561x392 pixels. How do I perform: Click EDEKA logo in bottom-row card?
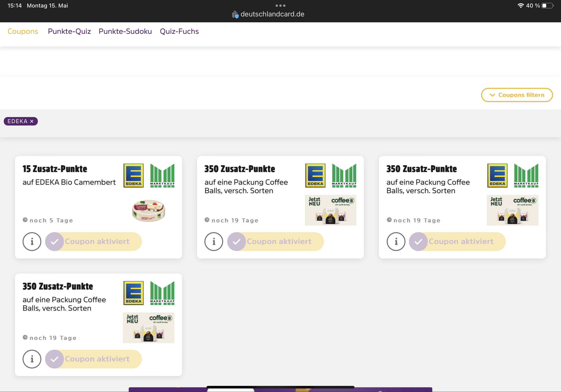(133, 293)
